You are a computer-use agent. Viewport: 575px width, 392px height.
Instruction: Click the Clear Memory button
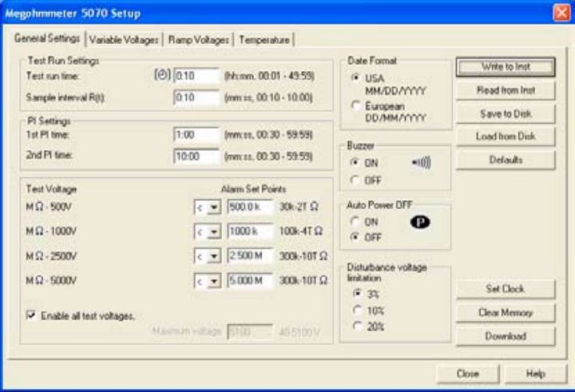click(506, 312)
